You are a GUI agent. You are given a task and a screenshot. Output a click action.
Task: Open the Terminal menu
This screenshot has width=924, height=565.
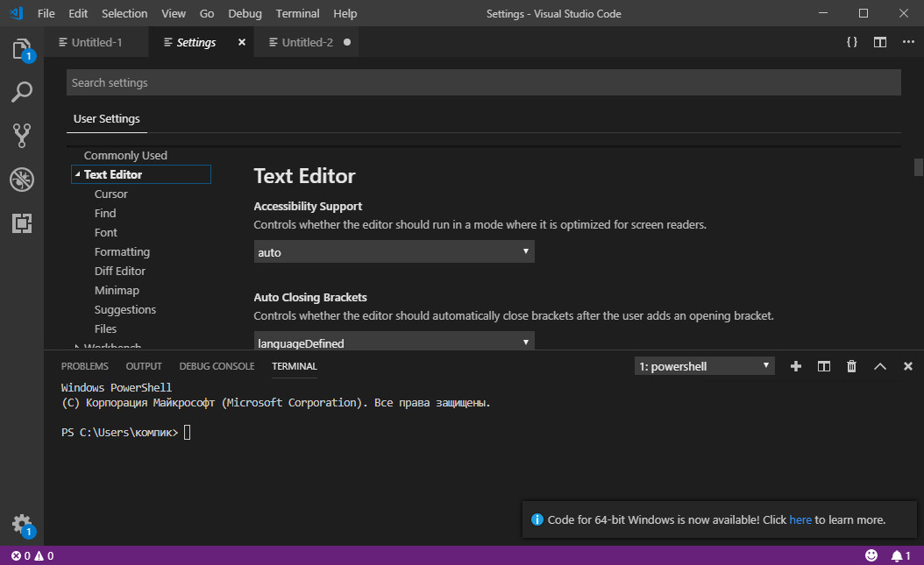point(297,13)
